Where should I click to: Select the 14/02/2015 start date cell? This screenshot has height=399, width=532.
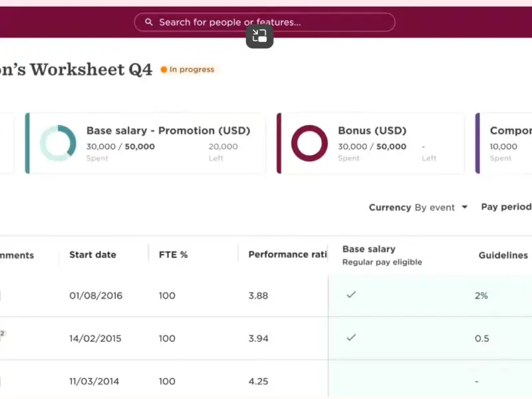coord(95,338)
